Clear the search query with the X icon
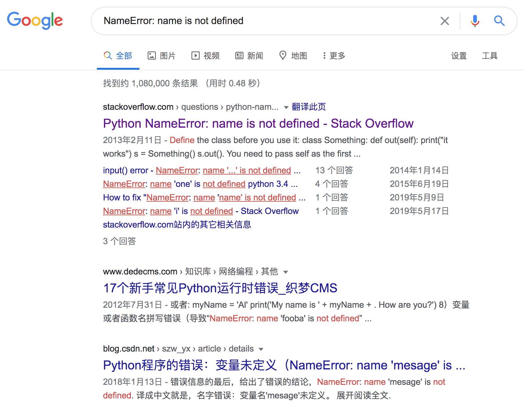Viewport: 525px width, 420px height. pos(444,21)
